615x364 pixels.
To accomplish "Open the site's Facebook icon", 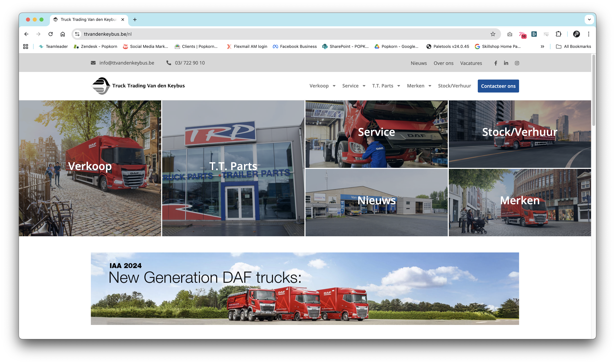I will [496, 63].
